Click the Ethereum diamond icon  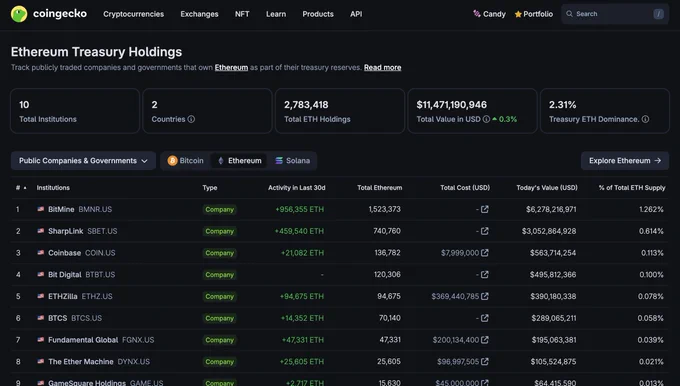[x=221, y=160]
